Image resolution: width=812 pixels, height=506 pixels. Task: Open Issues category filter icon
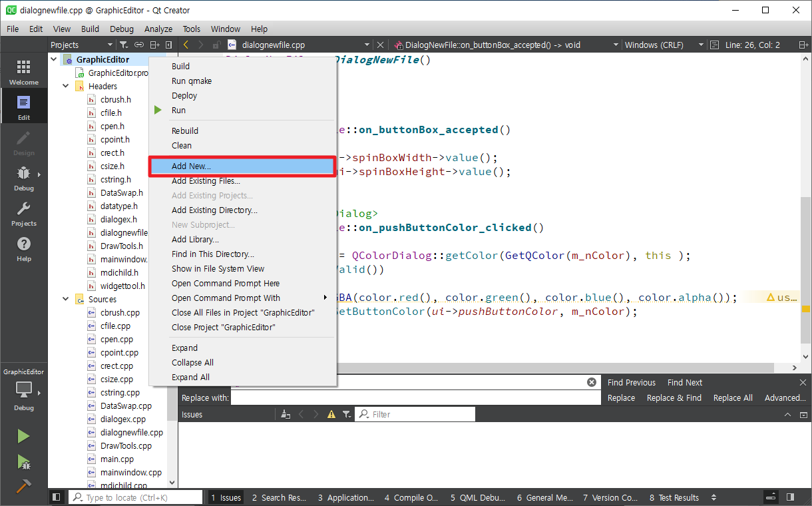click(347, 414)
